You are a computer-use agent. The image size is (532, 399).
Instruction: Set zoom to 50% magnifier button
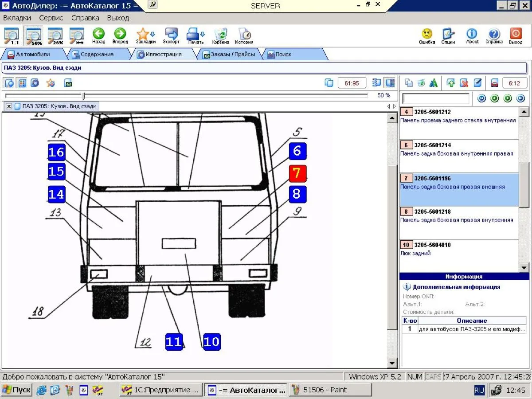pos(34,36)
